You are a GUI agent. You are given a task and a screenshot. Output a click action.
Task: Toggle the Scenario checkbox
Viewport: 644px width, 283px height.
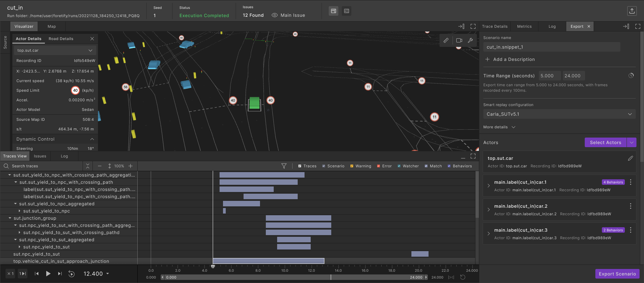tap(324, 166)
